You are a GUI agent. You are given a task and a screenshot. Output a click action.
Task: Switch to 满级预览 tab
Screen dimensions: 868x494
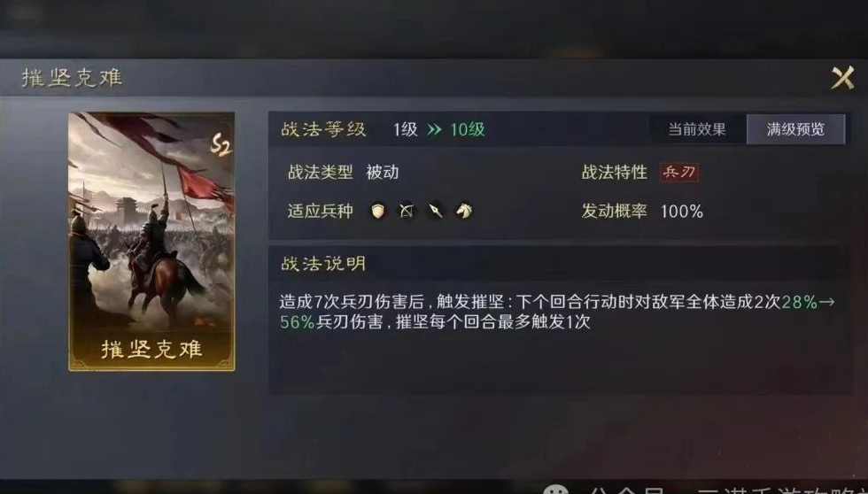coord(795,129)
